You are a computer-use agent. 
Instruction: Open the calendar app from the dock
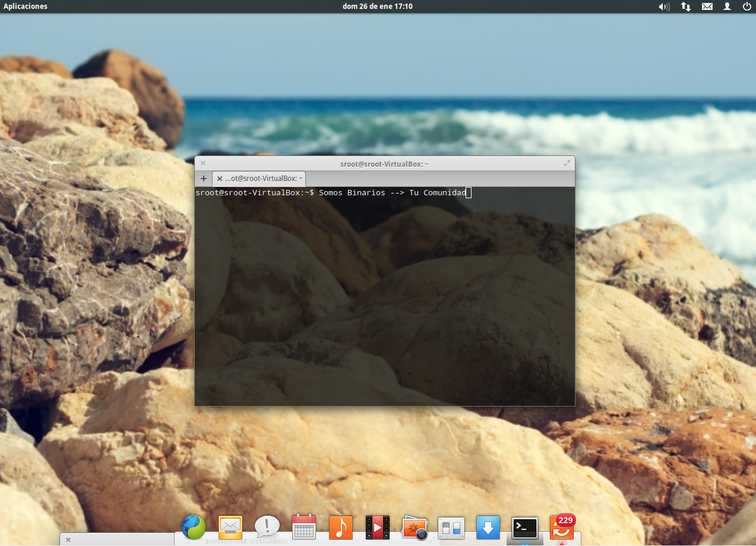pyautogui.click(x=304, y=526)
